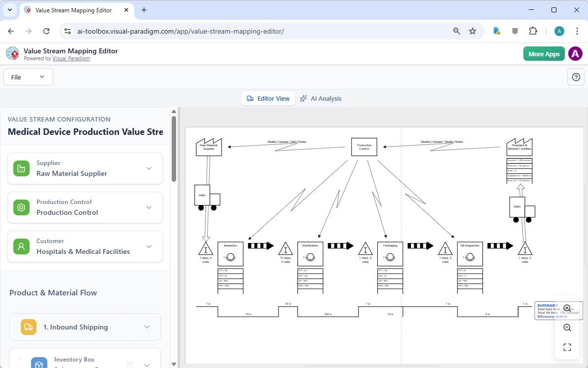Image resolution: width=588 pixels, height=368 pixels.
Task: Expand the 1. Inbound Shipping section
Action: 147,327
